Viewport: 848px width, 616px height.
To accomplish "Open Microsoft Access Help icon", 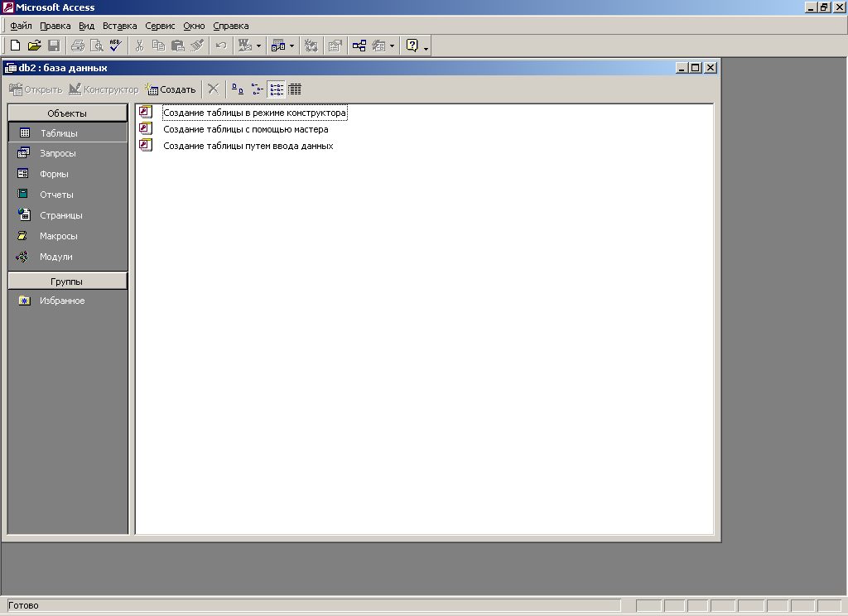I will coord(412,46).
